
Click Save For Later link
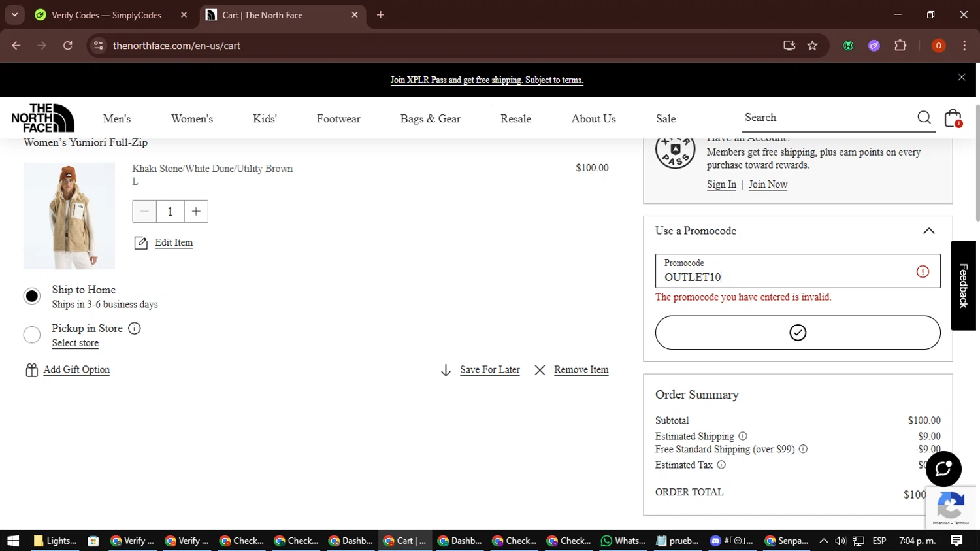490,369
